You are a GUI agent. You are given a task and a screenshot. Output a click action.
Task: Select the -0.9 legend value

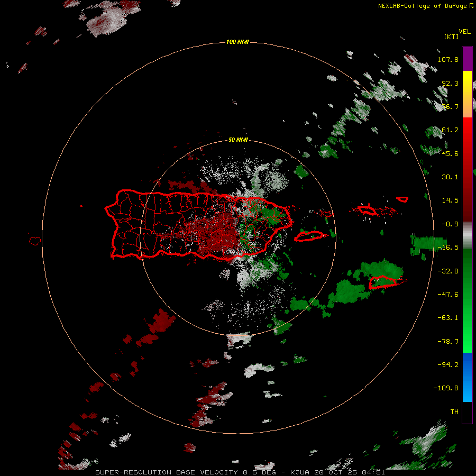tap(450, 224)
